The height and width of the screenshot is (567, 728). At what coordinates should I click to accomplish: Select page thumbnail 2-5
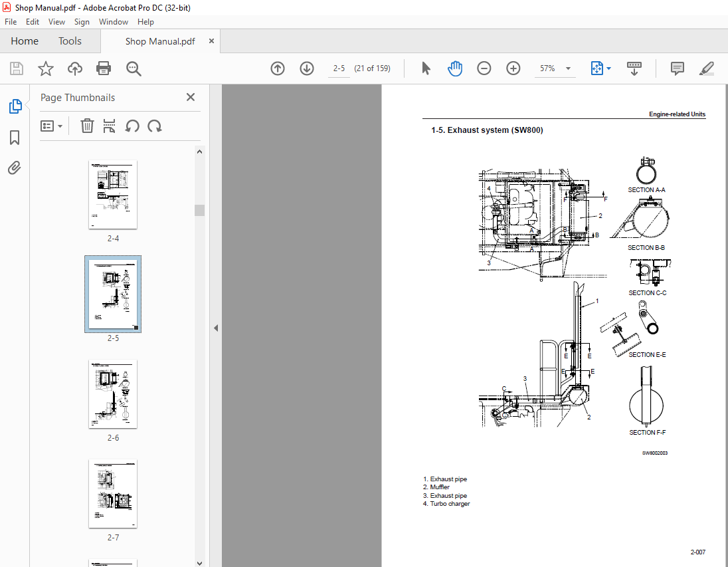(x=113, y=294)
